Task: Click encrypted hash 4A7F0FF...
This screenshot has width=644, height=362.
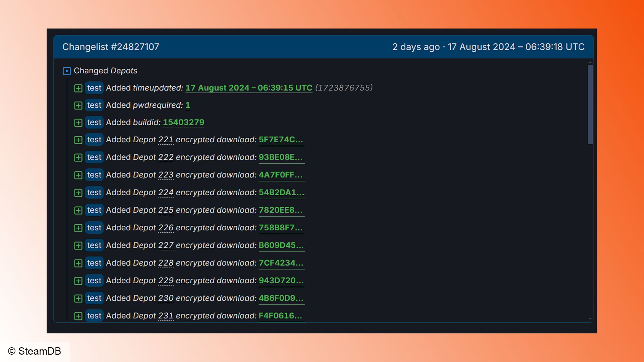Action: tap(281, 175)
